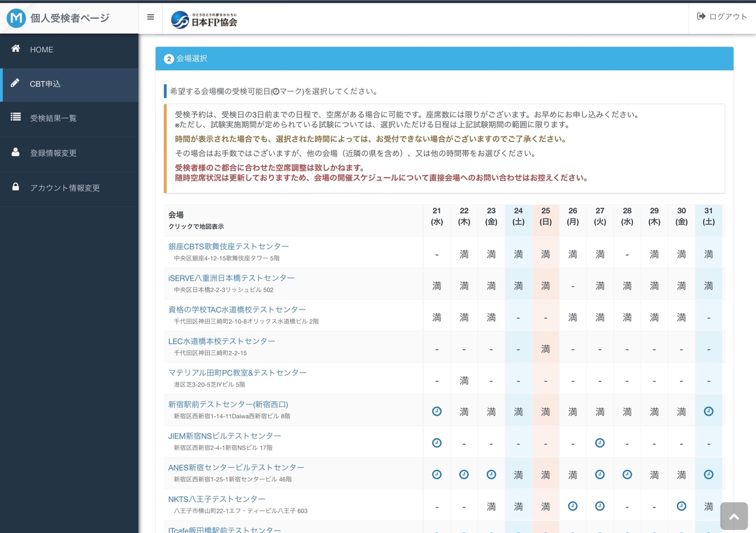Click the 日本FP協会 logo
Viewport: 756px width, 533px height.
point(204,19)
